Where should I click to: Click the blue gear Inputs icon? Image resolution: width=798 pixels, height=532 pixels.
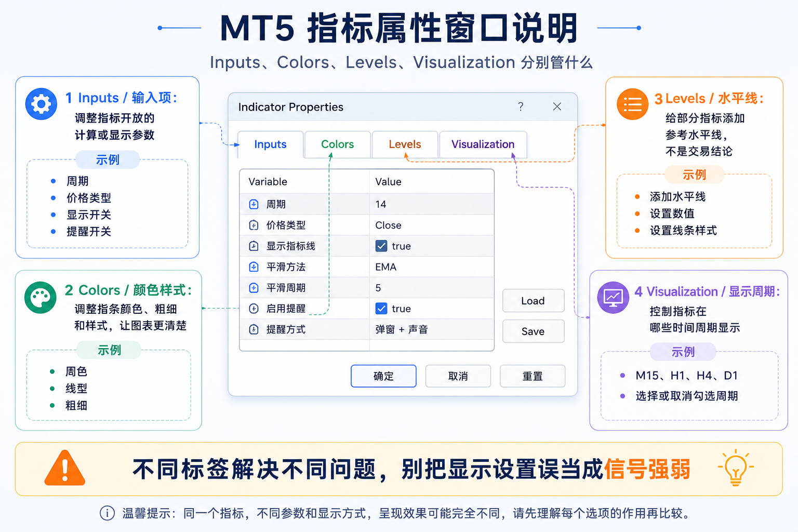41,104
